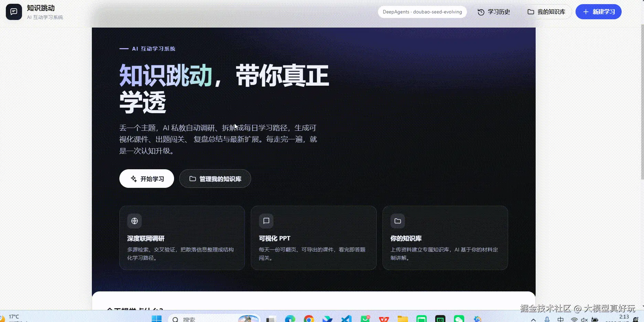Image resolution: width=644 pixels, height=322 pixels.
Task: Open 管理我的知识库 in the hero section
Action: click(x=215, y=179)
